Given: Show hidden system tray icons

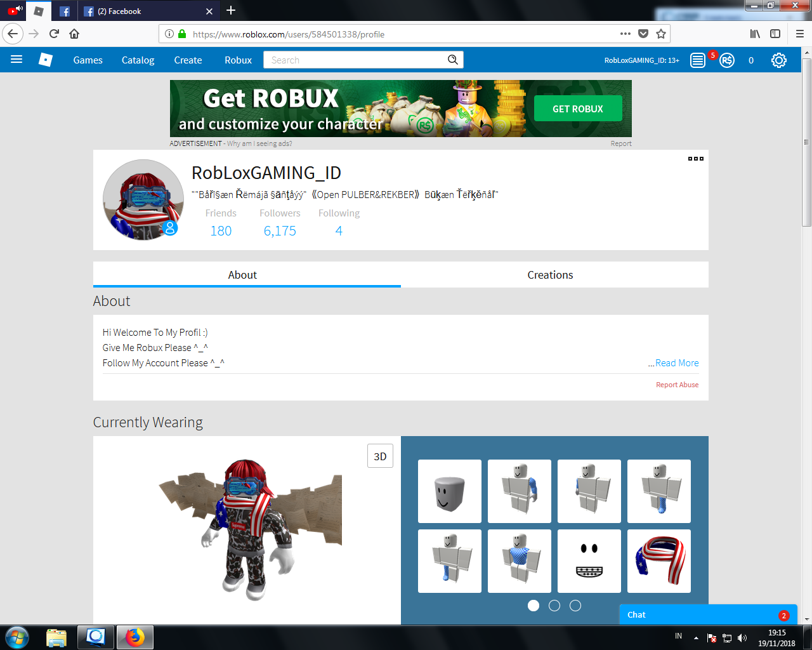Looking at the screenshot, I should point(696,638).
